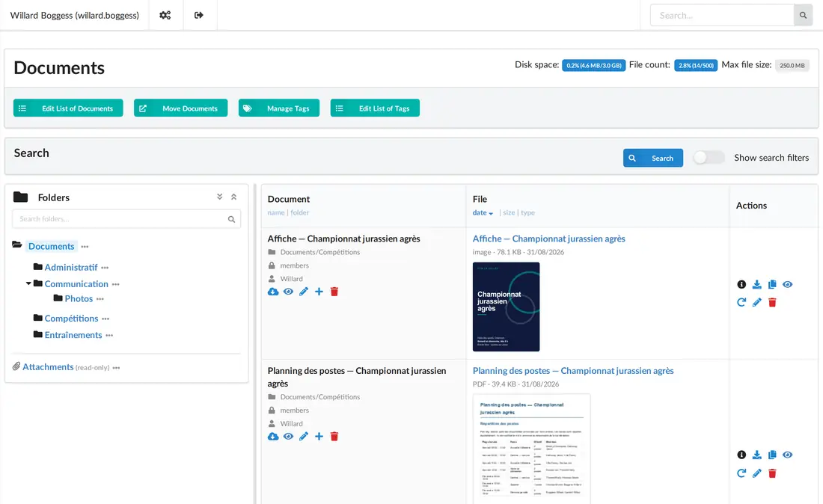Image resolution: width=823 pixels, height=504 pixels.
Task: Click the magnifier button beside top search
Action: tap(803, 15)
